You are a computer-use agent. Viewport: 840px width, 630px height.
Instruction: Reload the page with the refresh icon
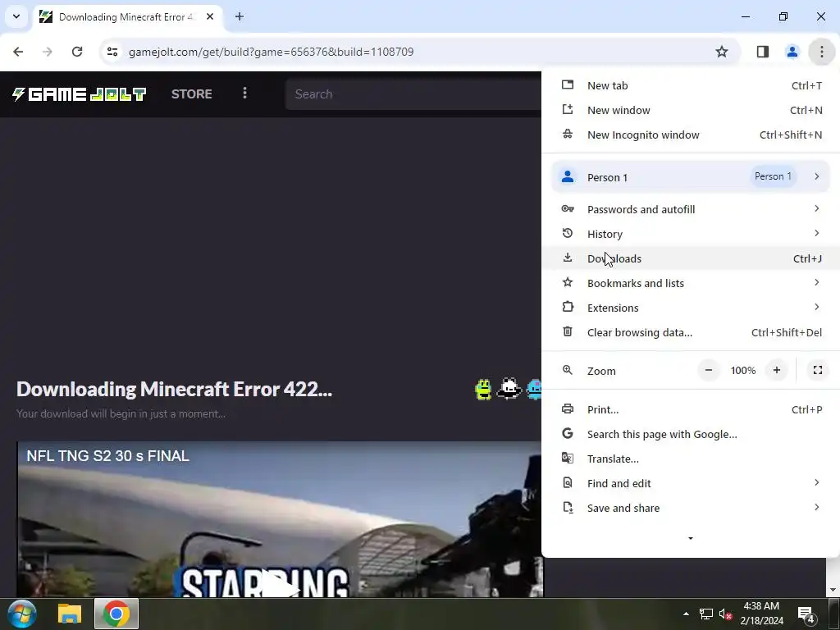coord(77,52)
